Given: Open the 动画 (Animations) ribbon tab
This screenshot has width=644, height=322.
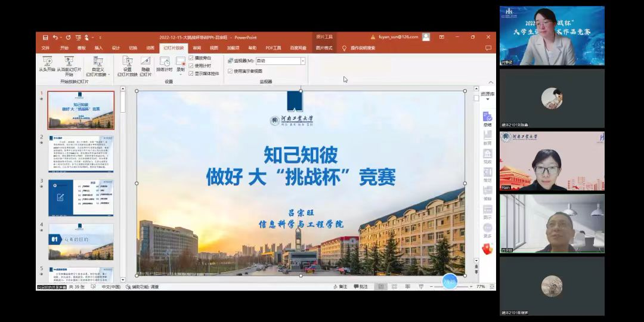Looking at the screenshot, I should [150, 48].
